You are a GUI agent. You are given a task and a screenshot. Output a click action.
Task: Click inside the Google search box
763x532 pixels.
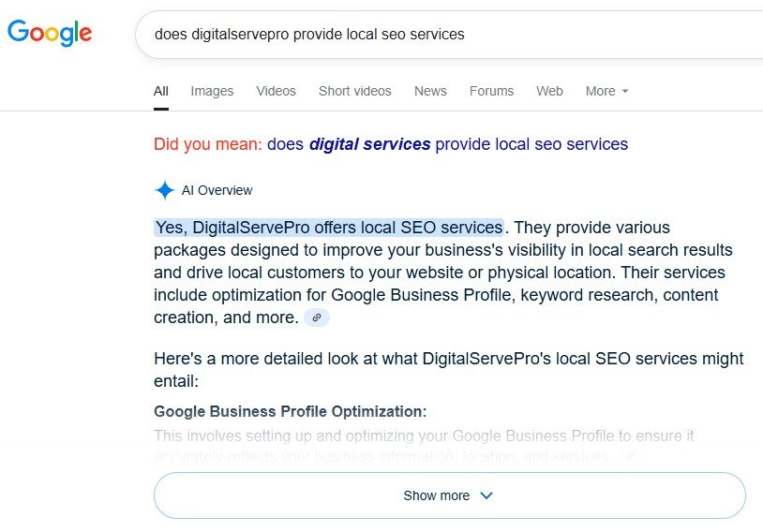pos(448,35)
